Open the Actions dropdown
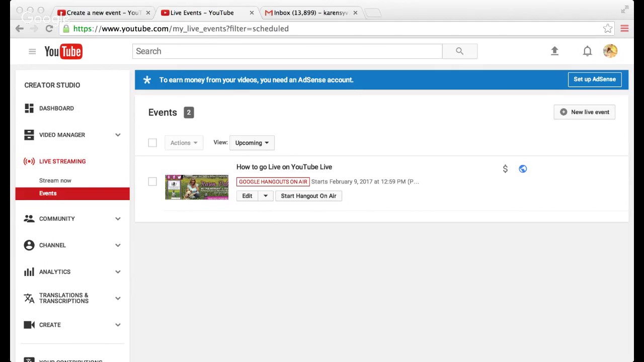 click(184, 143)
